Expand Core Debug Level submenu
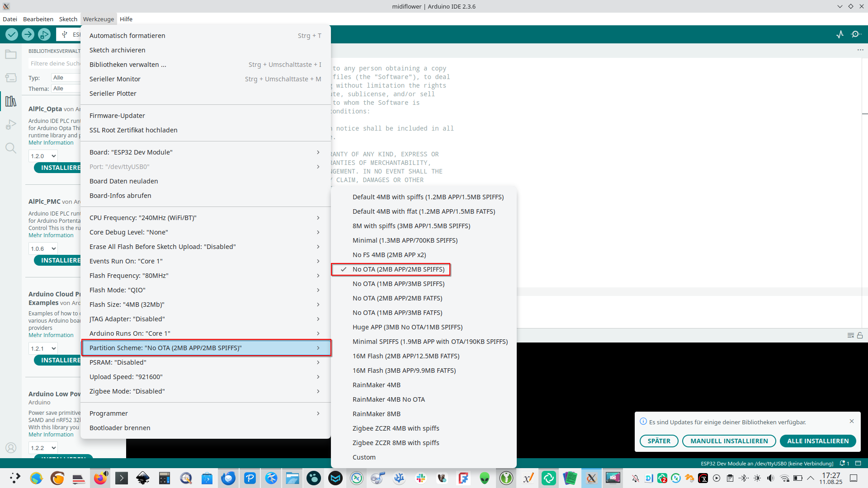868x488 pixels. pos(206,232)
